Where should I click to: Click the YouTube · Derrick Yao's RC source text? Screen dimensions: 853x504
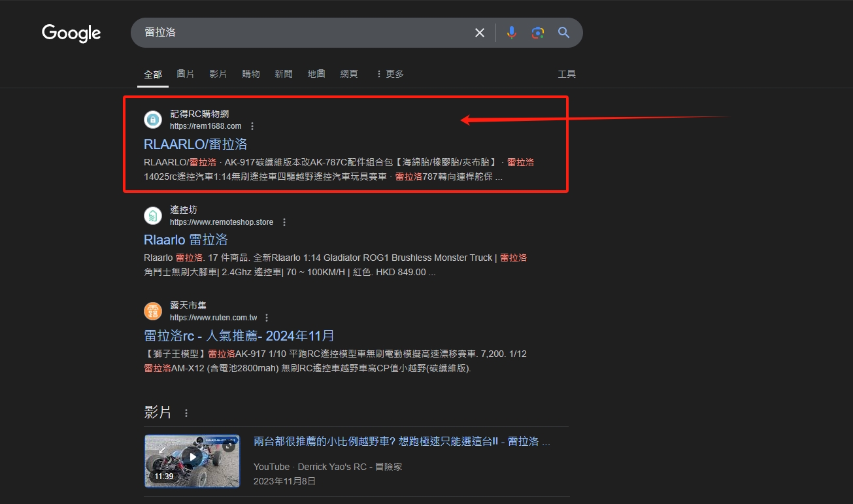coord(328,467)
